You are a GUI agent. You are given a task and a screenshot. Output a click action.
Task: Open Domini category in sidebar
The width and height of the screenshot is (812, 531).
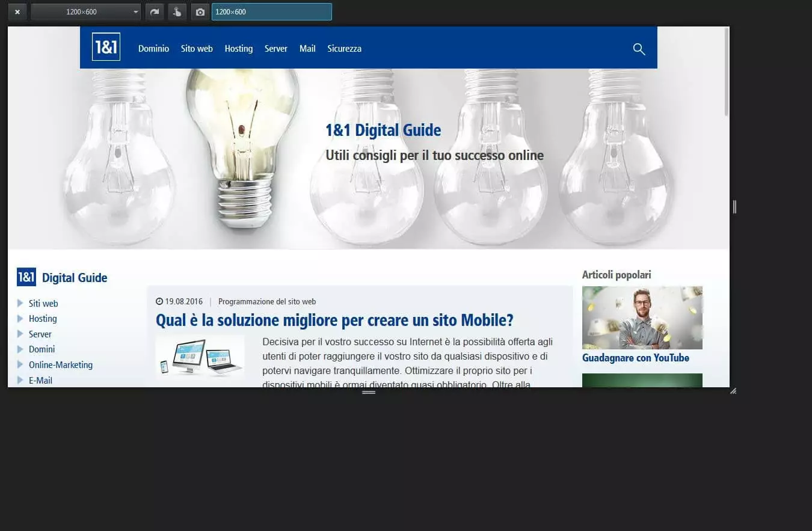[42, 349]
